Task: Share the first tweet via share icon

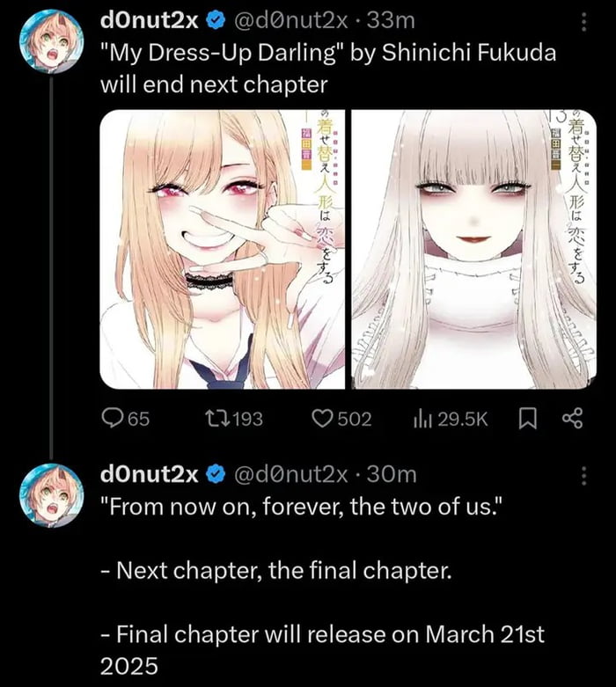Action: [573, 418]
